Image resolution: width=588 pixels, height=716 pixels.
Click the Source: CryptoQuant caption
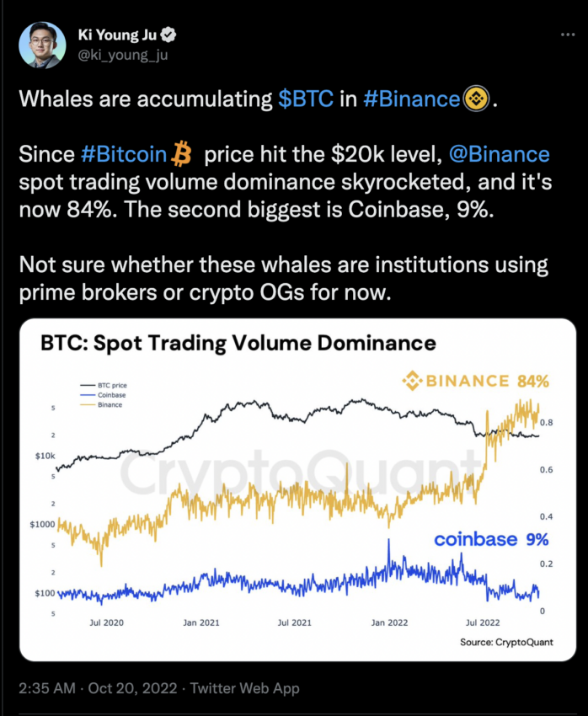coord(506,642)
